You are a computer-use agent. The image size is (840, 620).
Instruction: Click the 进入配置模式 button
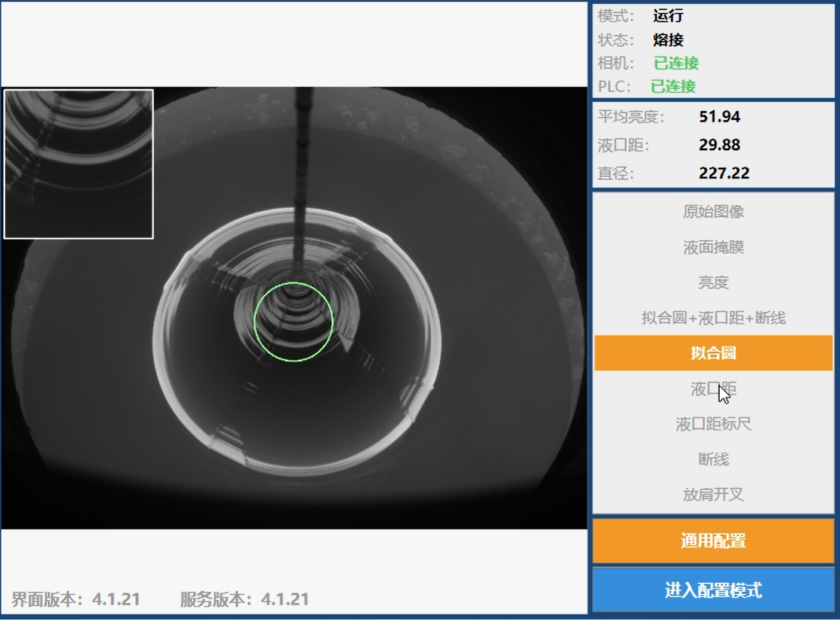713,590
